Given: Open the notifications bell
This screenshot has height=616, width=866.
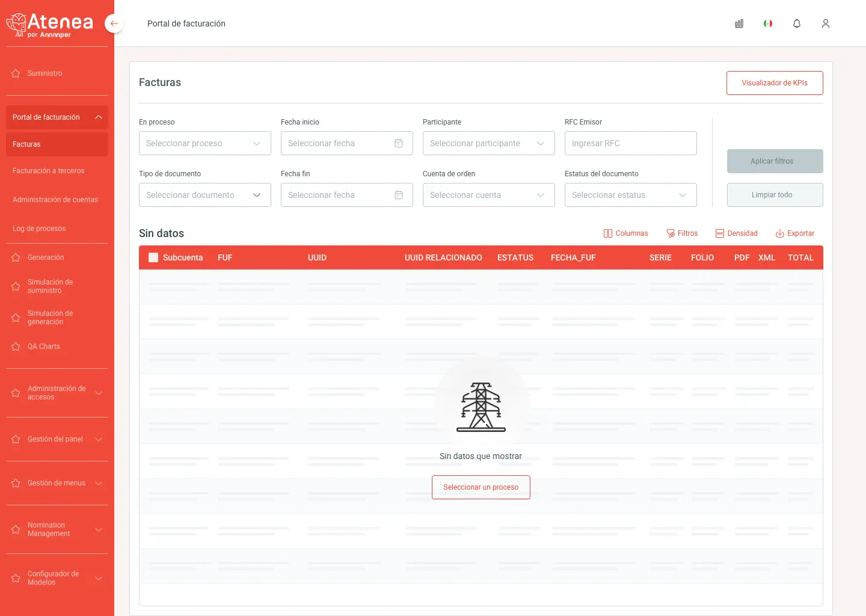Looking at the screenshot, I should pos(797,23).
